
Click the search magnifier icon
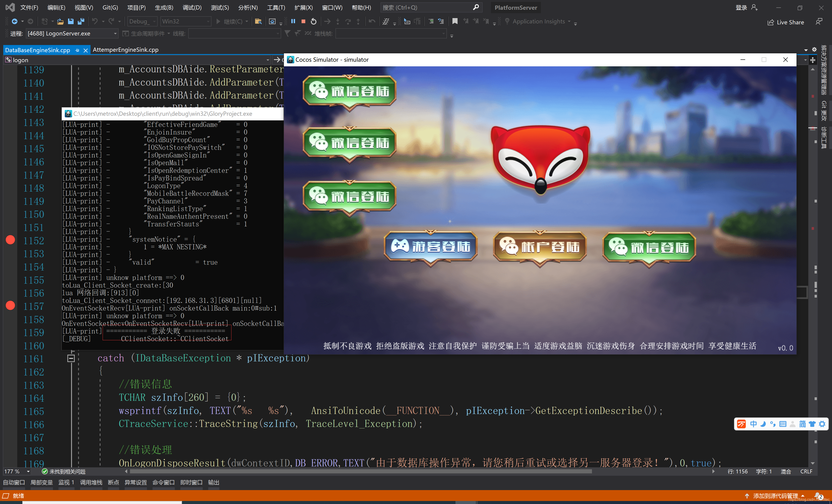(x=476, y=7)
